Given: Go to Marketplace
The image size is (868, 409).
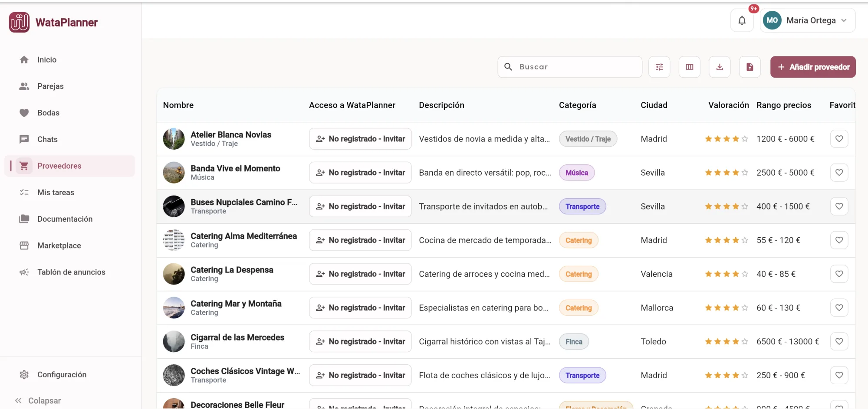Looking at the screenshot, I should (x=69, y=245).
